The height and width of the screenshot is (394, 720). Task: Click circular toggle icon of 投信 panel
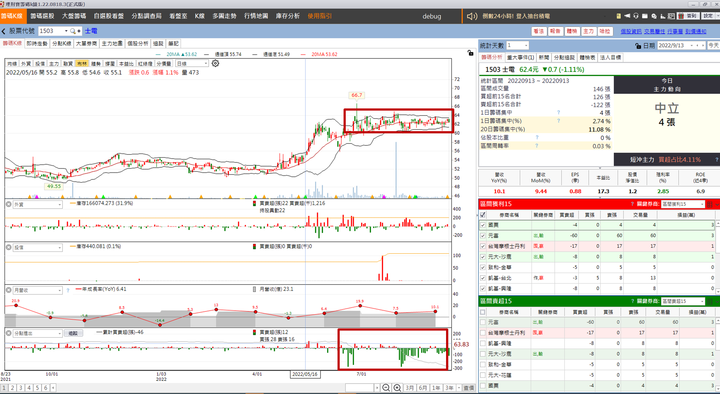pos(9,247)
